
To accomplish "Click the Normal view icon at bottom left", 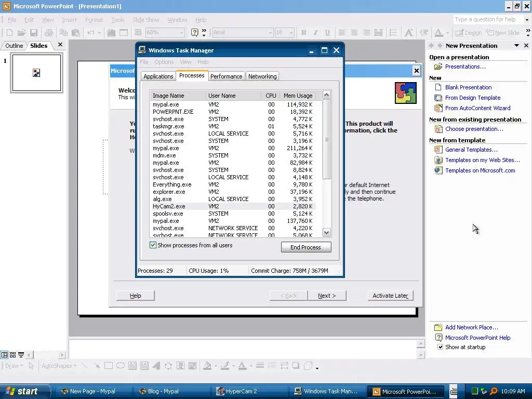I will (x=4, y=355).
